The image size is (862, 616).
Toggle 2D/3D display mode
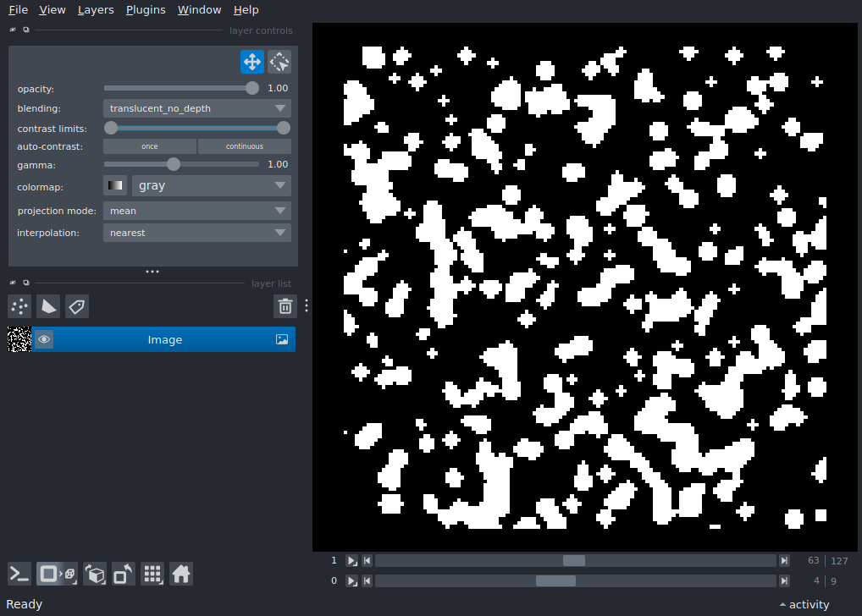click(57, 575)
